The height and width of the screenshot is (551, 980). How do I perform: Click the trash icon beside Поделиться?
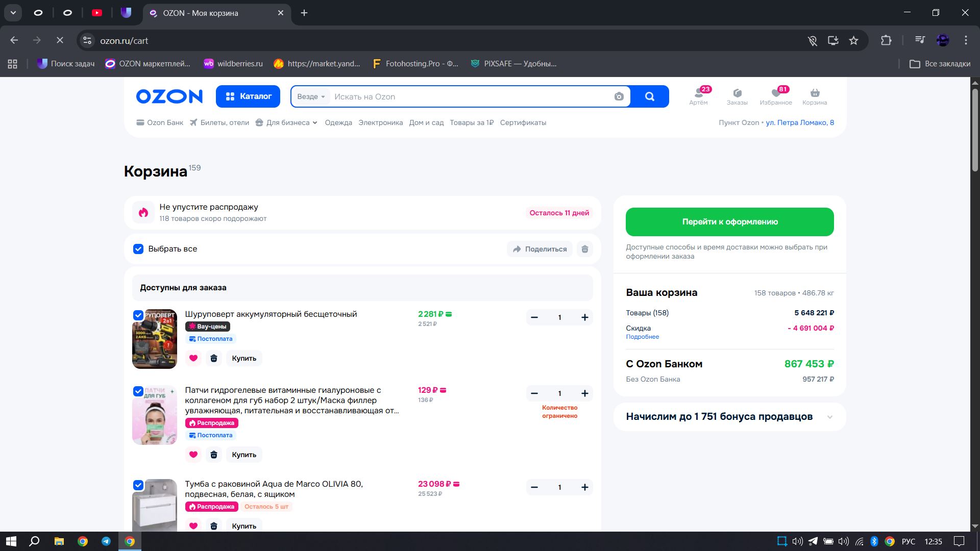[585, 249]
